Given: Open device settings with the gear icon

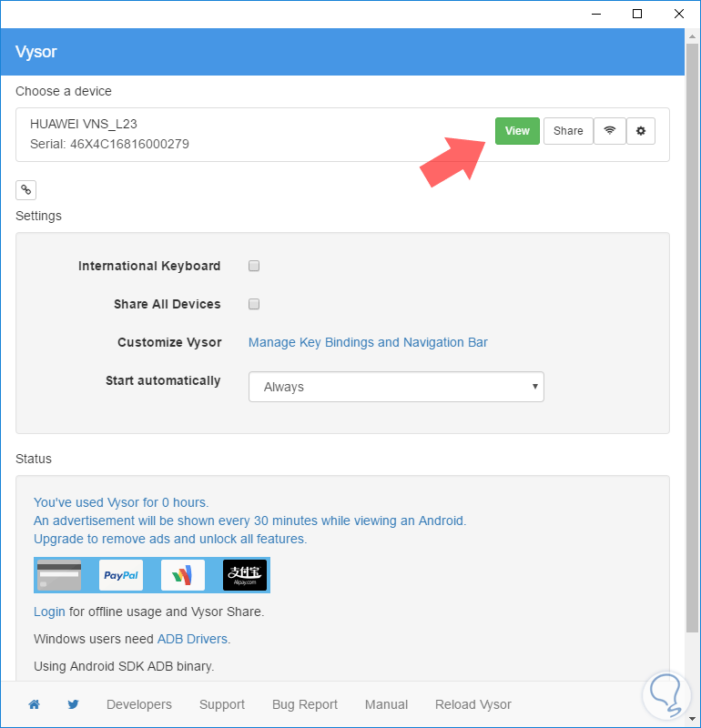Looking at the screenshot, I should 641,131.
